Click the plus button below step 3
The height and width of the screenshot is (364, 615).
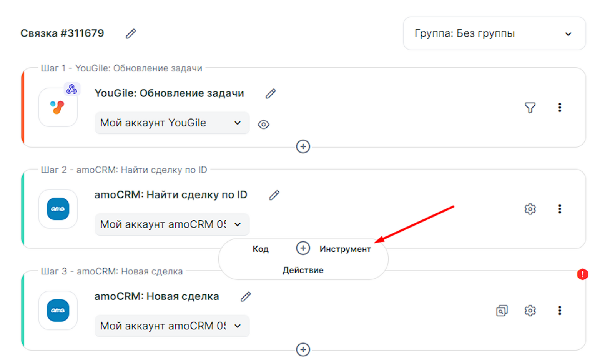point(303,349)
